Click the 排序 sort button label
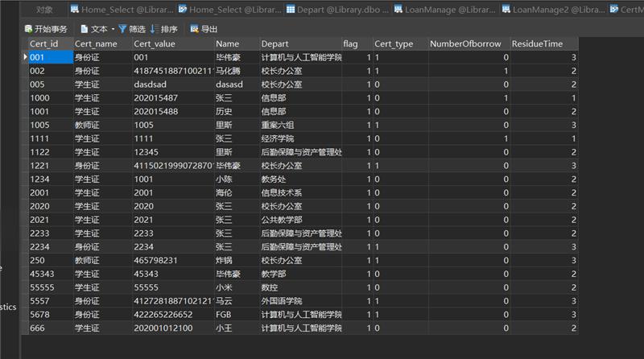This screenshot has width=644, height=359. (x=169, y=29)
